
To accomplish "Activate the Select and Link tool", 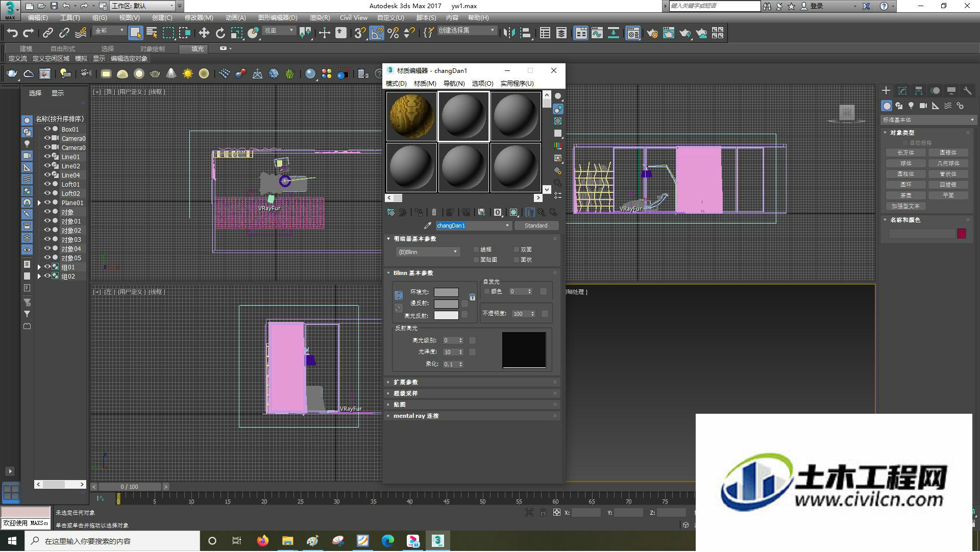I will 48,33.
